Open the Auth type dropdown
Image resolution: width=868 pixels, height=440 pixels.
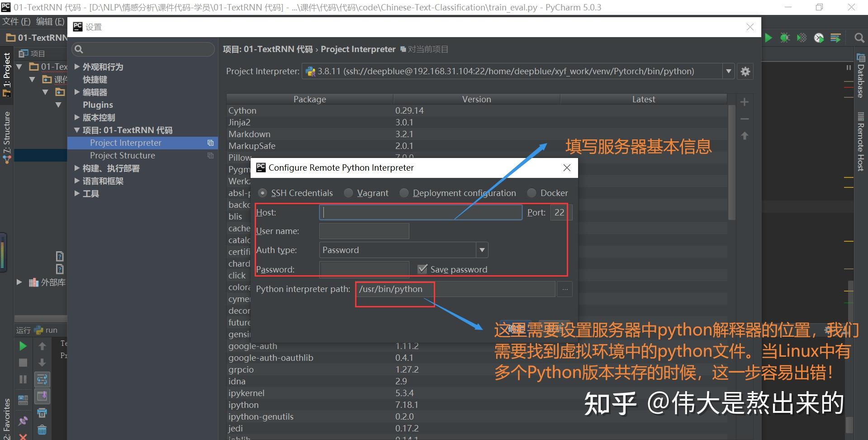coord(482,250)
